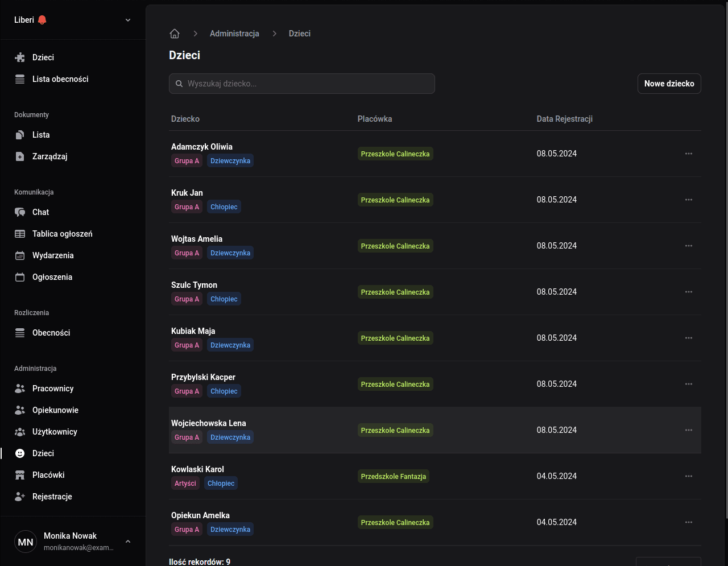The width and height of the screenshot is (728, 566).
Task: Click the Wojciechowska Lena row name
Action: [x=209, y=423]
